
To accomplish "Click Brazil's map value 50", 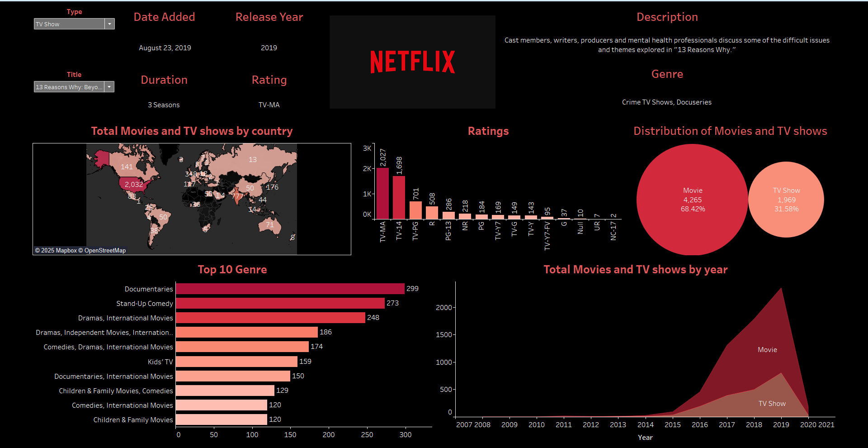I will [x=163, y=217].
